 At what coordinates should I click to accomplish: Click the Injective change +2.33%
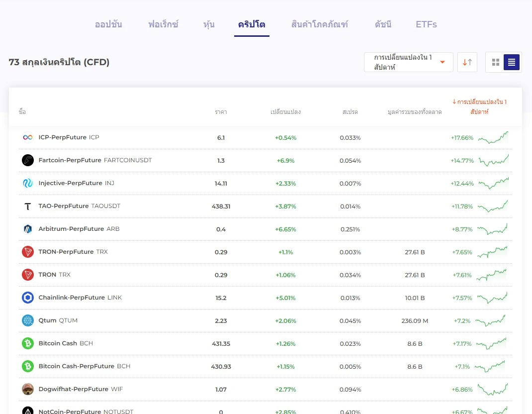point(286,184)
